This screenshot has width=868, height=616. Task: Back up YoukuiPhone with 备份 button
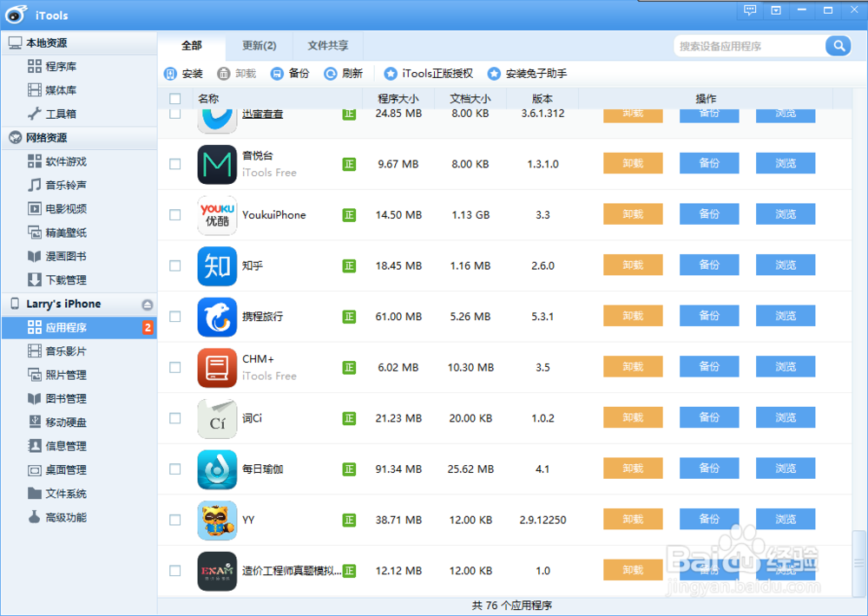click(709, 214)
